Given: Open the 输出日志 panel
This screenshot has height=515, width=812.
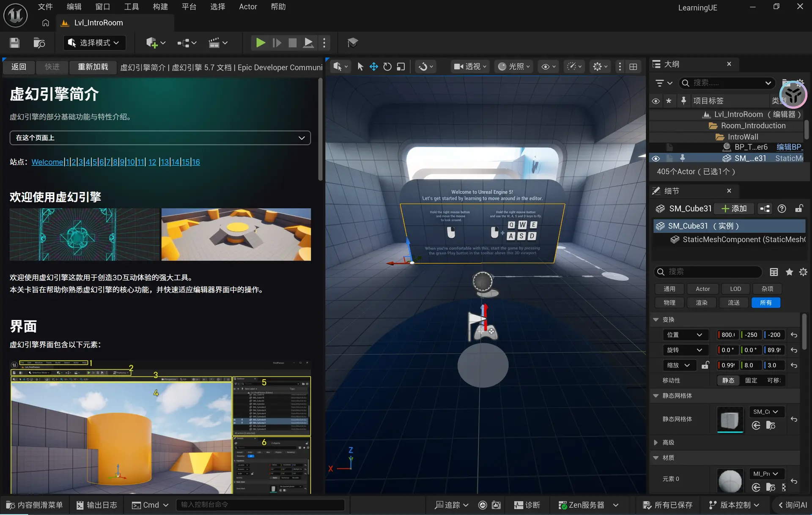Looking at the screenshot, I should [97, 505].
